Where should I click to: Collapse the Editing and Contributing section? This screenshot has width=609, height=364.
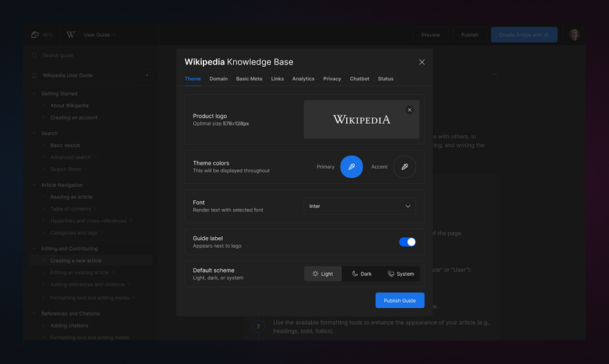tap(34, 248)
